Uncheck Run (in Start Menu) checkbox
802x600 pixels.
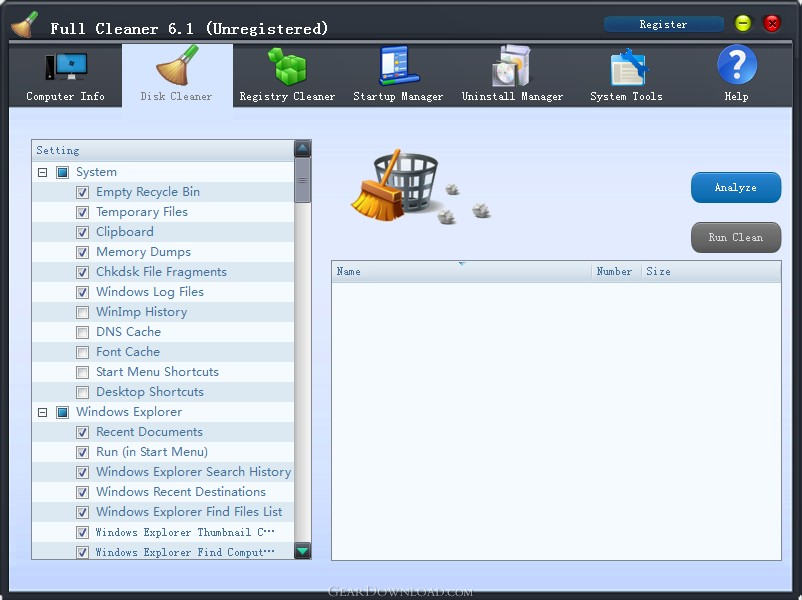tap(82, 452)
